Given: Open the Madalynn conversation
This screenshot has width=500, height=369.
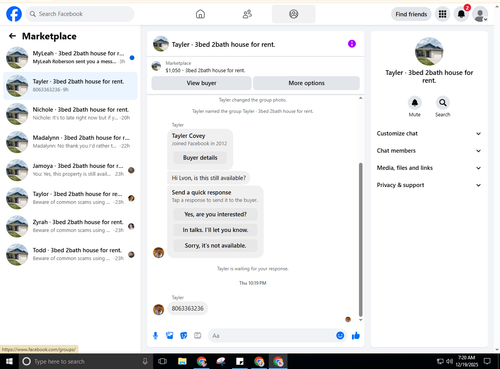Looking at the screenshot, I should pos(70,142).
